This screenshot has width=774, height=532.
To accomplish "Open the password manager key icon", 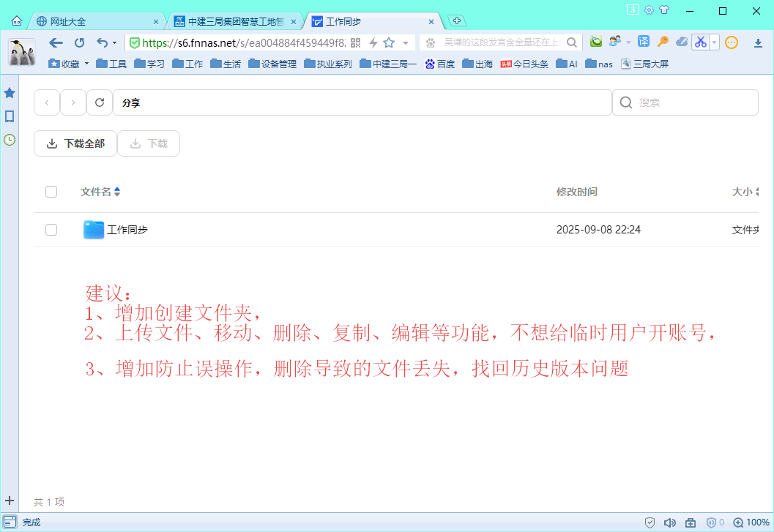I will coord(663,42).
